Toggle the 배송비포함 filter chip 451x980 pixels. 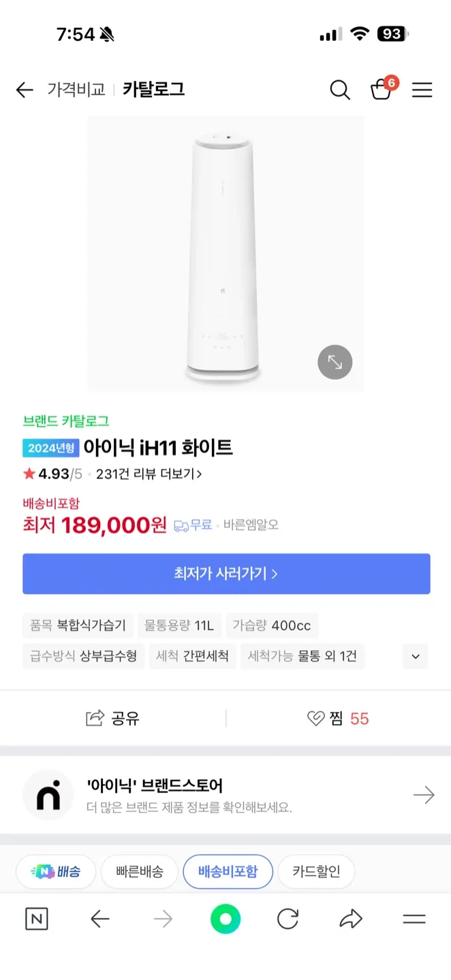click(228, 872)
